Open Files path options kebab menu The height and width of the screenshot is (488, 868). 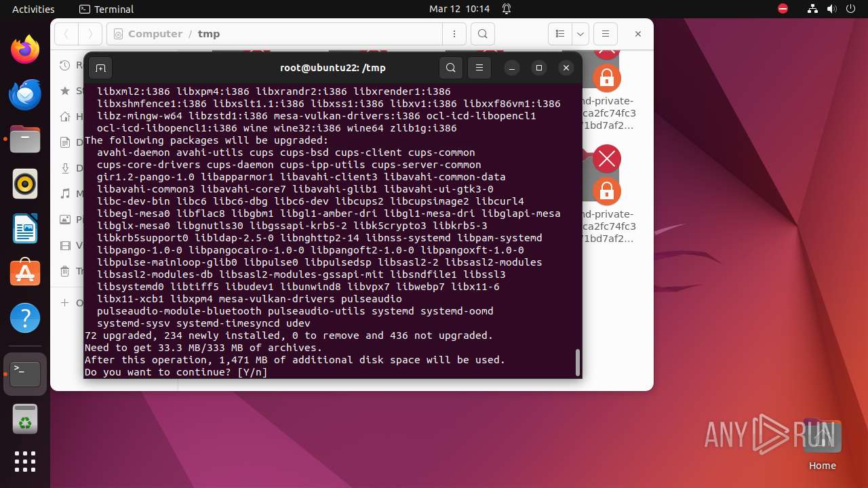(454, 34)
